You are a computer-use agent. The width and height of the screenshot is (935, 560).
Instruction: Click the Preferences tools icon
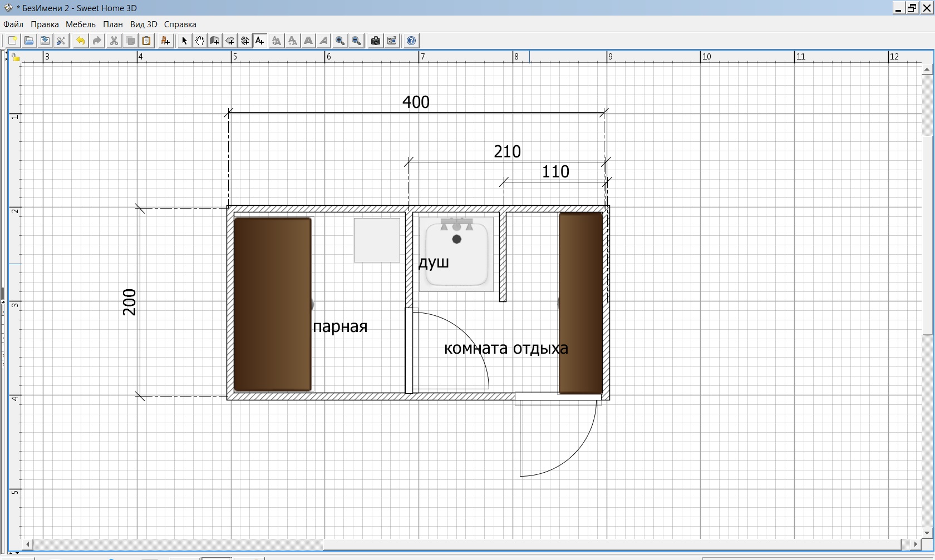tap(61, 41)
